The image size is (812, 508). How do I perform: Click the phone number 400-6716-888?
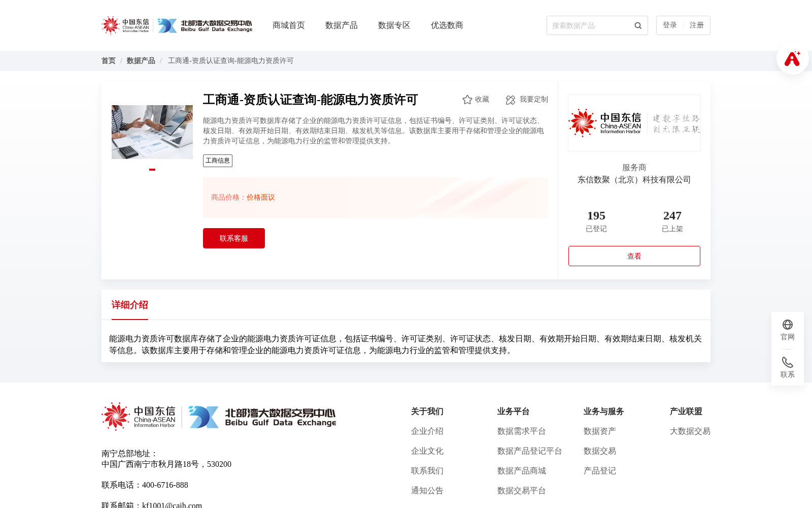(x=165, y=485)
